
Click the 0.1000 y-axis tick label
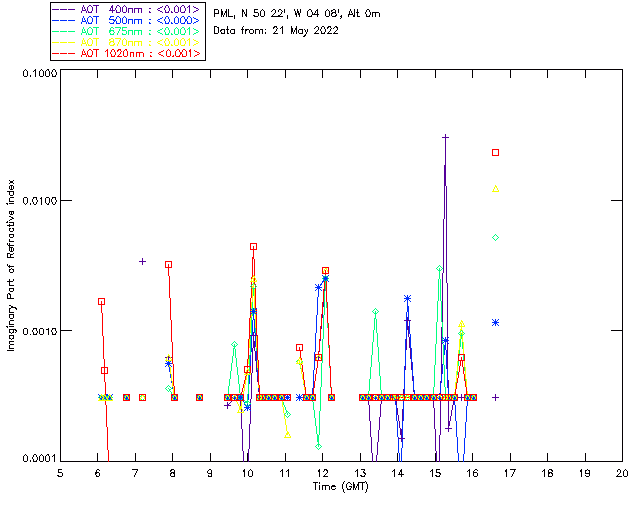[x=36, y=74]
